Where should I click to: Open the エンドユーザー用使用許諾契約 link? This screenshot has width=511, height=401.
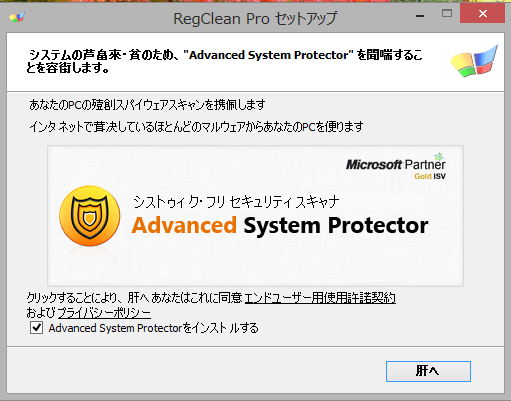pyautogui.click(x=320, y=298)
